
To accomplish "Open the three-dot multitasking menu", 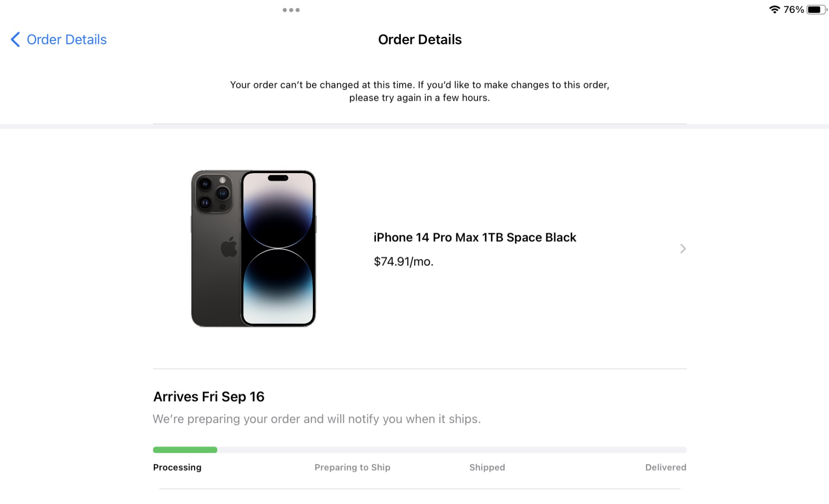I will (291, 10).
